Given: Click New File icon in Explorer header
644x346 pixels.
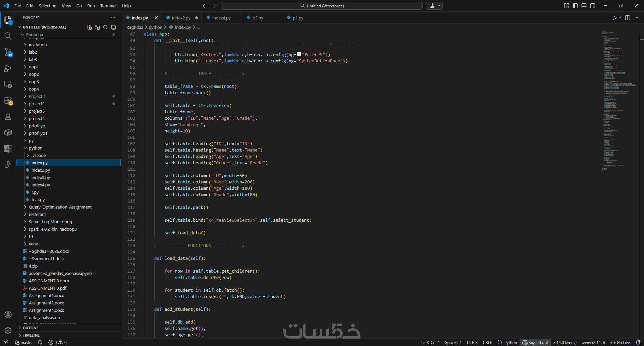Looking at the screenshot, I should [x=90, y=27].
